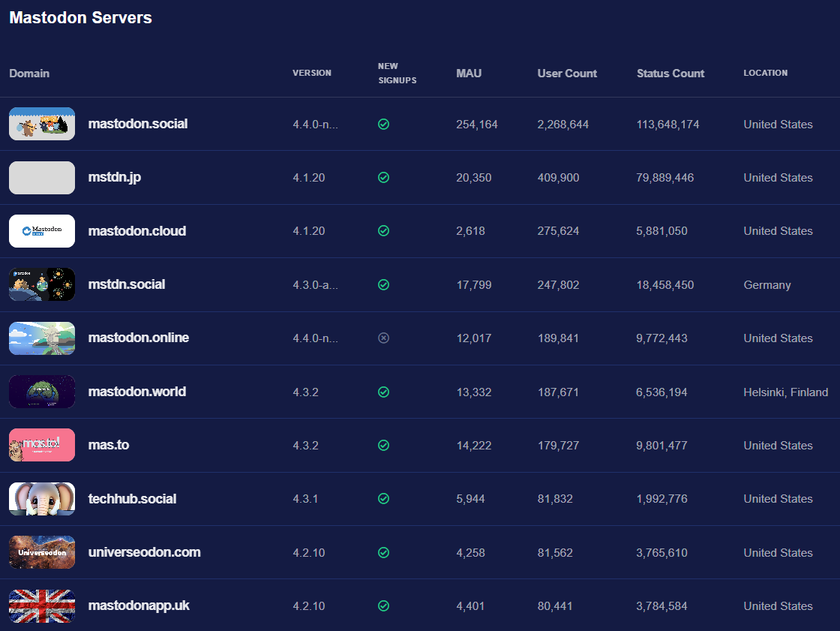
Task: Click the pink mas.to thumbnail
Action: pyautogui.click(x=42, y=445)
